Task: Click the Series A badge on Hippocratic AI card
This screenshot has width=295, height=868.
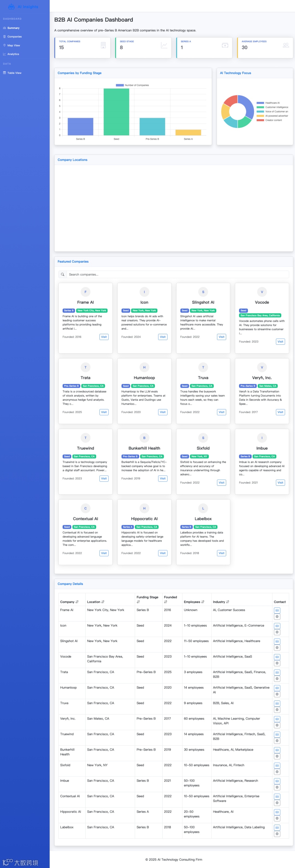Action: coord(127,527)
